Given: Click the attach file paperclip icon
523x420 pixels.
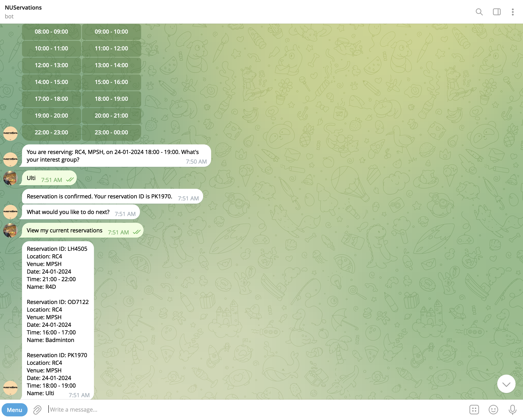Looking at the screenshot, I should pyautogui.click(x=37, y=410).
